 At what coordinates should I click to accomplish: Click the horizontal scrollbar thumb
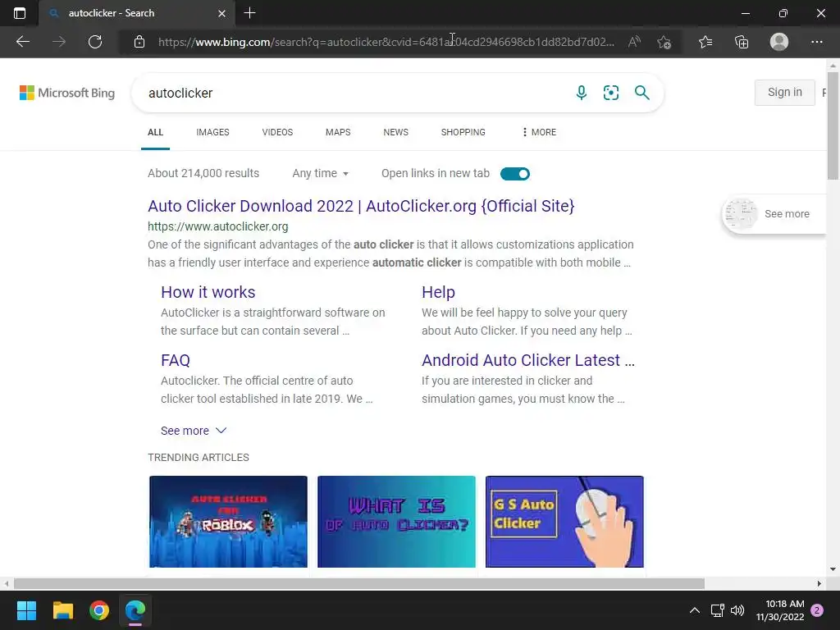click(x=359, y=583)
